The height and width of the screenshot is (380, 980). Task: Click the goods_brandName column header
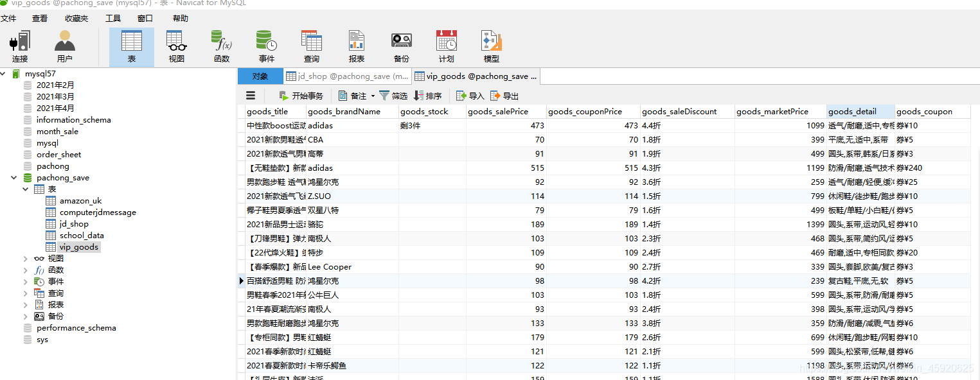(352, 112)
